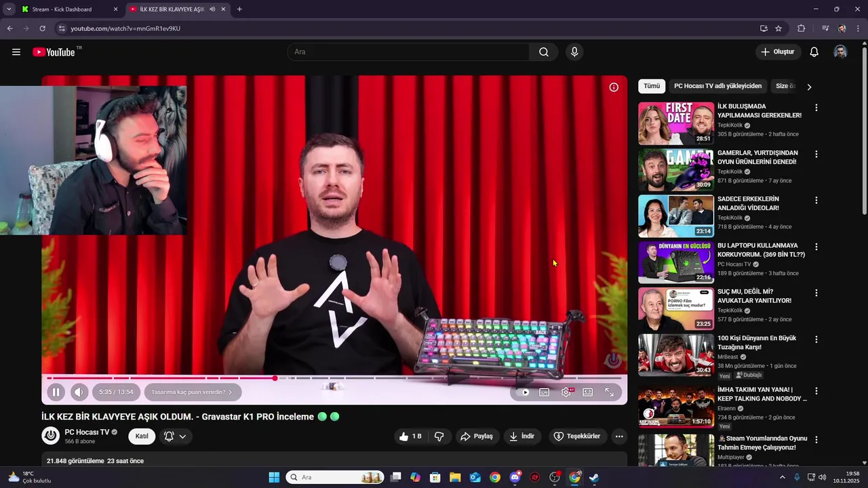Open a new browser tab

click(239, 9)
